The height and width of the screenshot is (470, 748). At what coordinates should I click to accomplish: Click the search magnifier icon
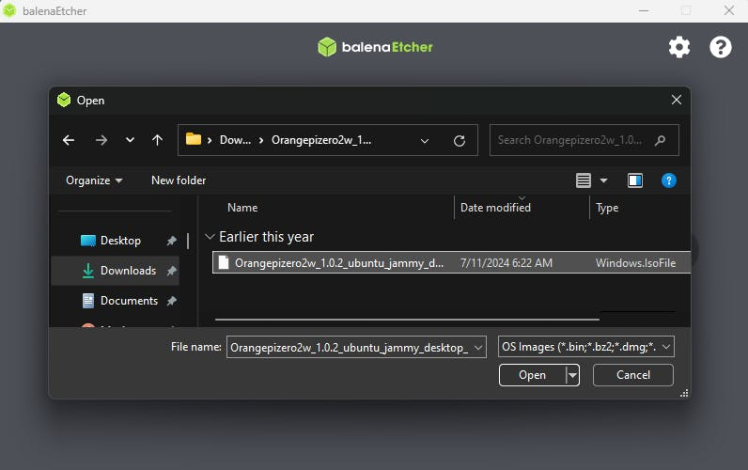point(660,140)
